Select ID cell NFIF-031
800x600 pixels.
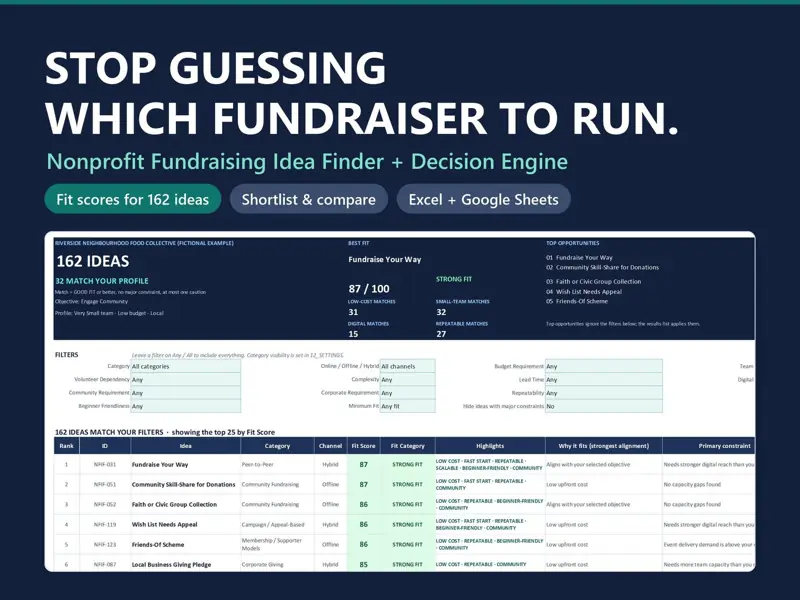(x=105, y=464)
